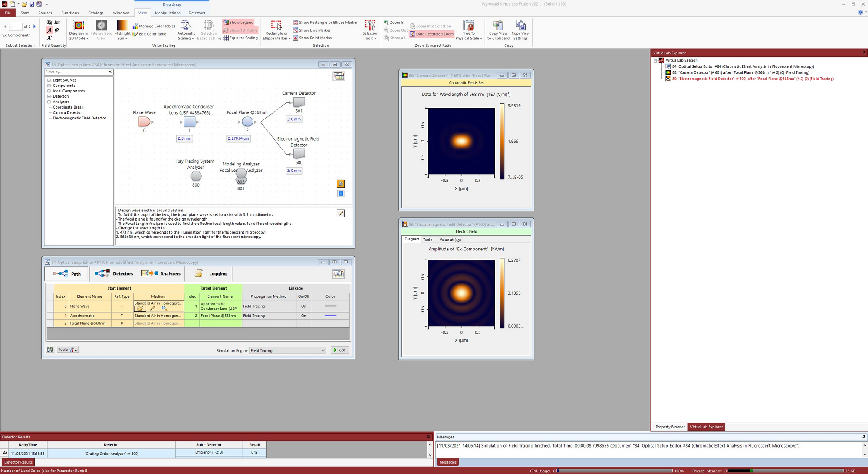Click the Camera Detector 601 node
This screenshot has width=868, height=474.
pyautogui.click(x=299, y=102)
